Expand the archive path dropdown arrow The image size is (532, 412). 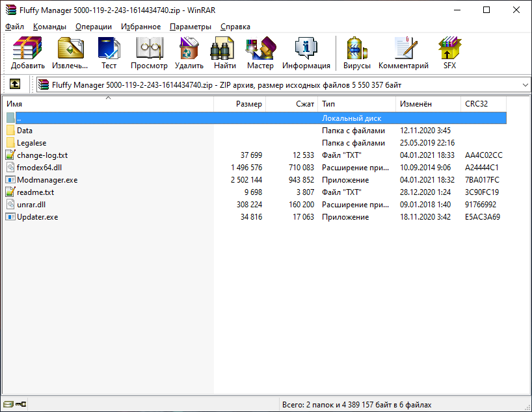point(525,84)
